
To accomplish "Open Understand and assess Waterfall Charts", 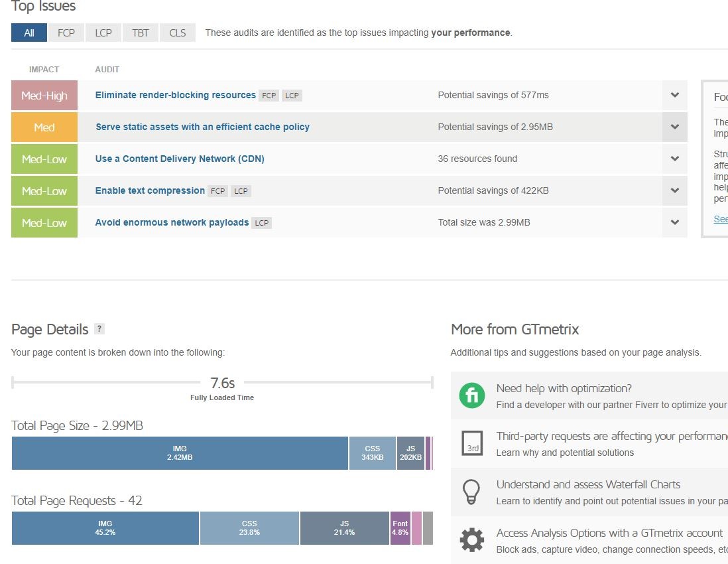I will (588, 484).
